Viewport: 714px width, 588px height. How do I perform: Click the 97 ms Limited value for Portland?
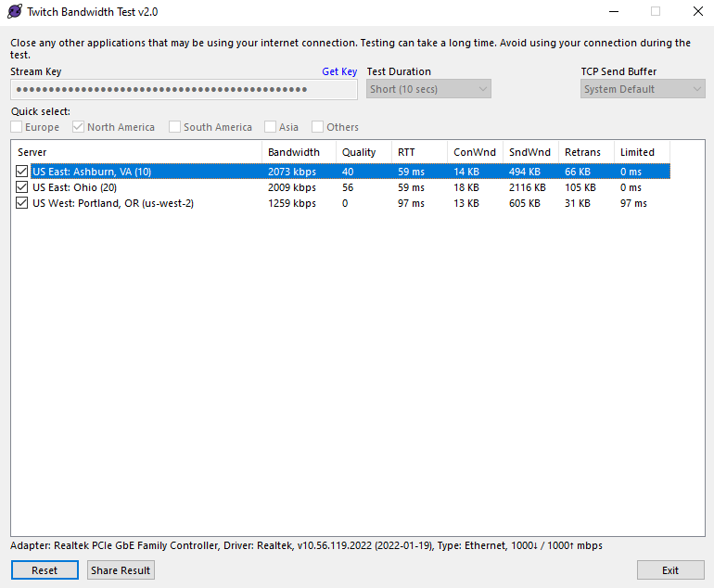(633, 204)
